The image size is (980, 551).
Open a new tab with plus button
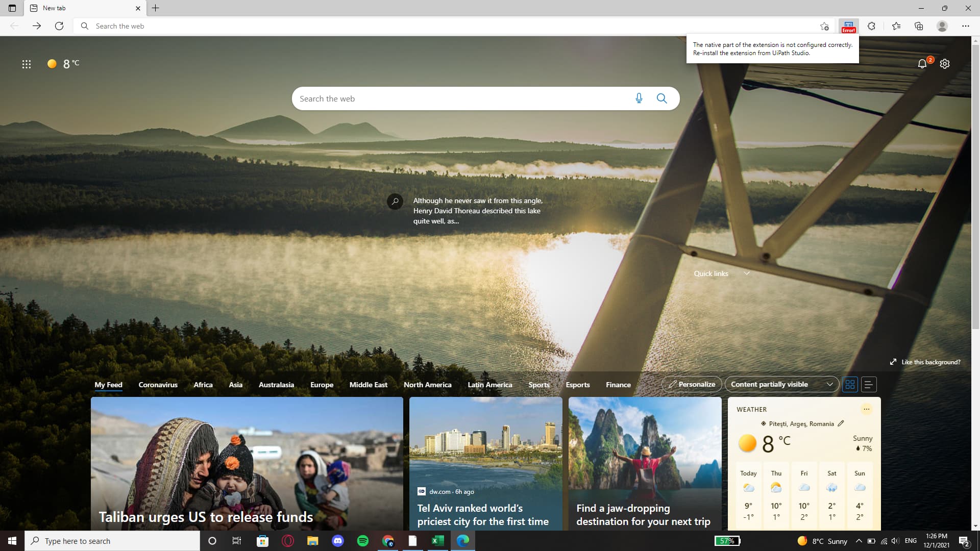coord(156,8)
